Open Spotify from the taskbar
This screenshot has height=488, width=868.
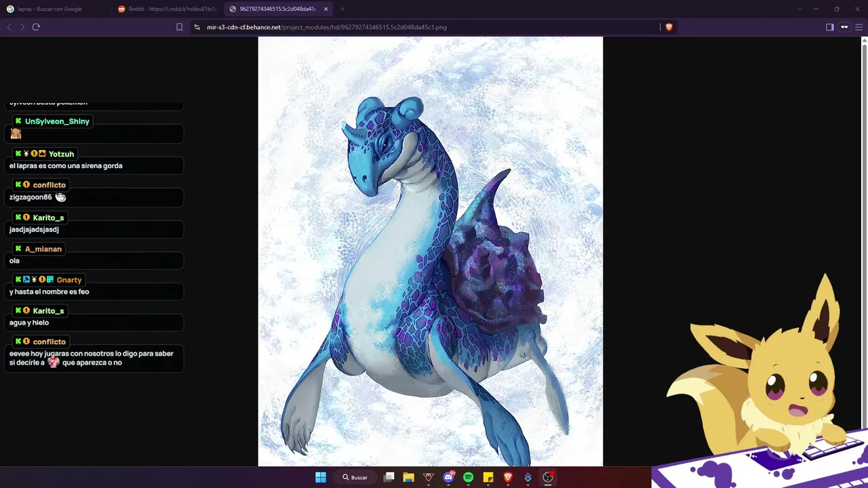(x=468, y=477)
